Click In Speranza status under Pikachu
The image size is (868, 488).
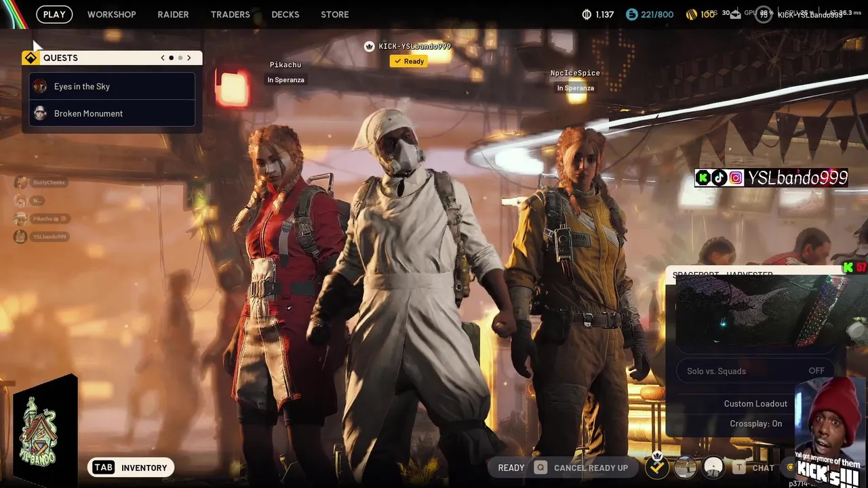tap(285, 80)
